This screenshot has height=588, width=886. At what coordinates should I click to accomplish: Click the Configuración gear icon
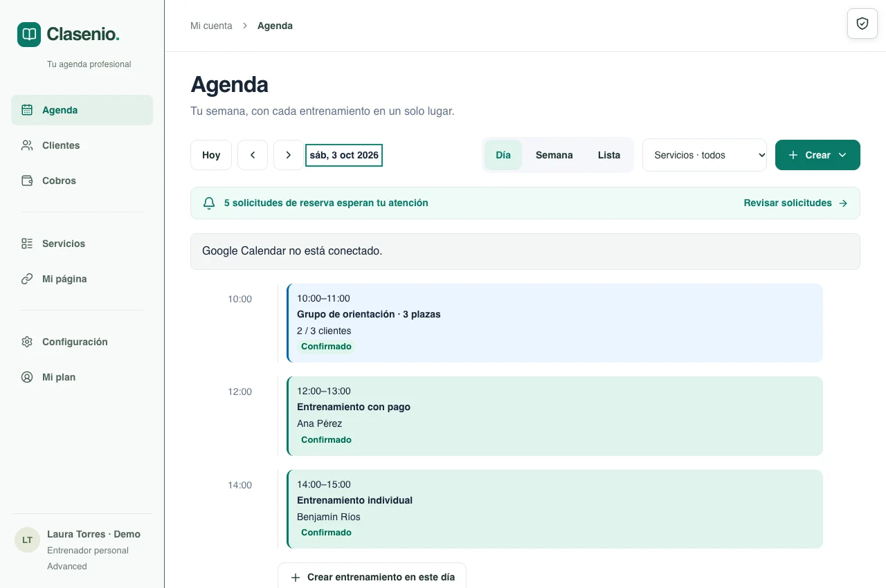click(27, 342)
